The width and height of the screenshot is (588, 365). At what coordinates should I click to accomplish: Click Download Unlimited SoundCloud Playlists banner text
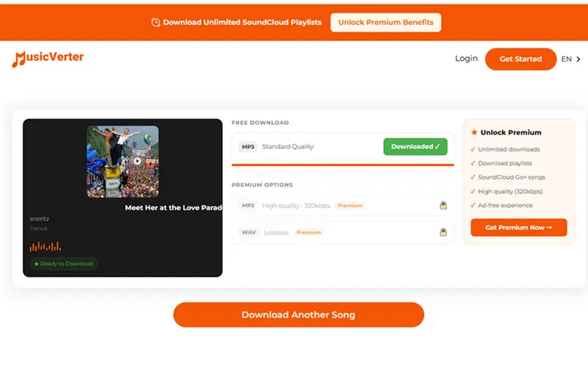pyautogui.click(x=243, y=23)
